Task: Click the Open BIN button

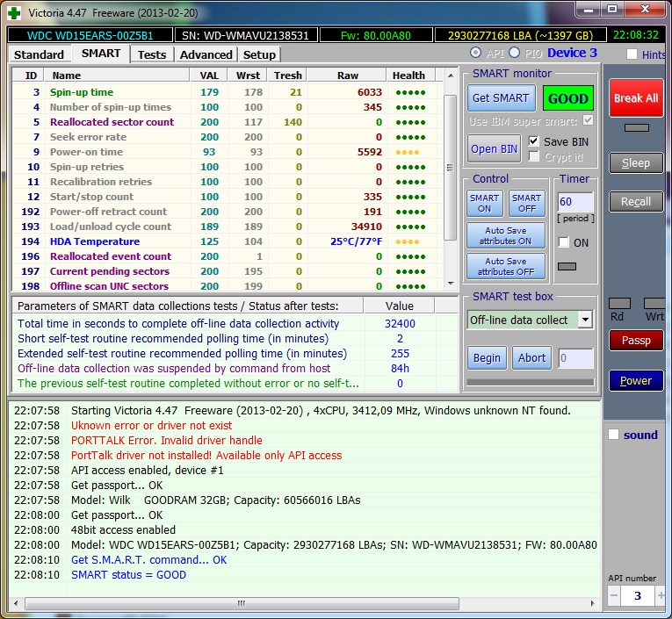Action: tap(494, 148)
